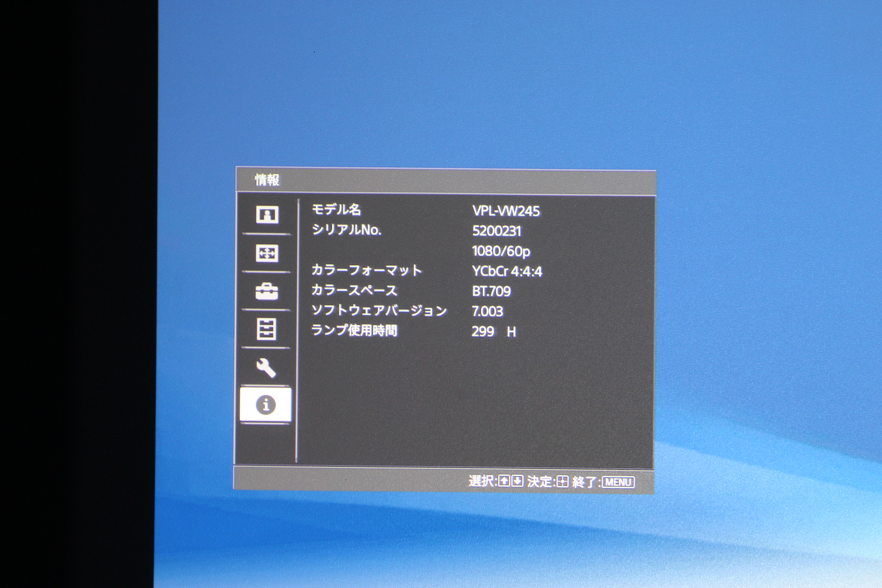The image size is (882, 588).
Task: Click the down arrow key icon
Action: click(517, 481)
